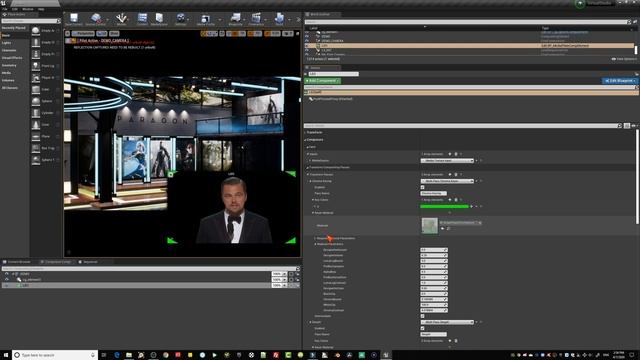Select the Point Light placement icon
The height and width of the screenshot is (360, 640).
pyautogui.click(x=36, y=66)
